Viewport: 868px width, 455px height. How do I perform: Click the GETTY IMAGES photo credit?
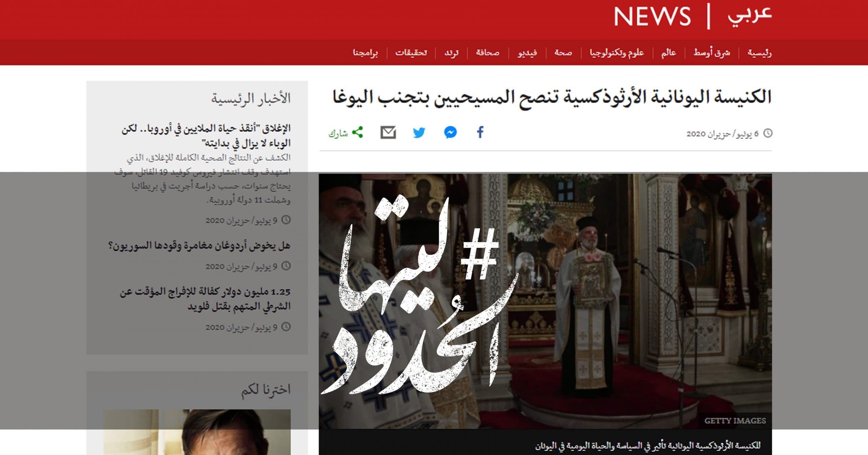735,421
